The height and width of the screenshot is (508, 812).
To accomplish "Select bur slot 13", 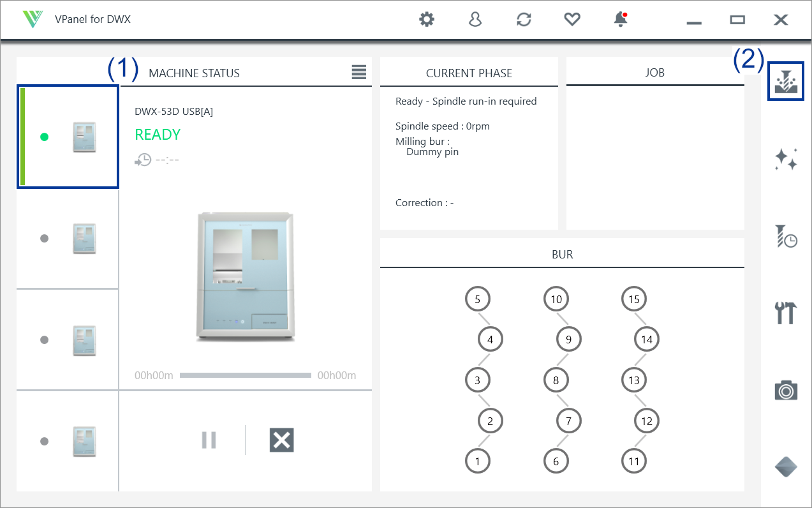I will 634,380.
